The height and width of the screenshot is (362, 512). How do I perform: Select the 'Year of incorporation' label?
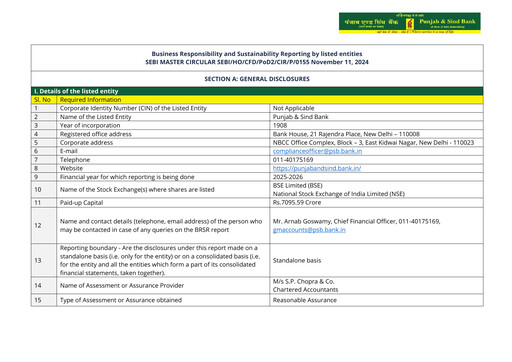coord(90,125)
